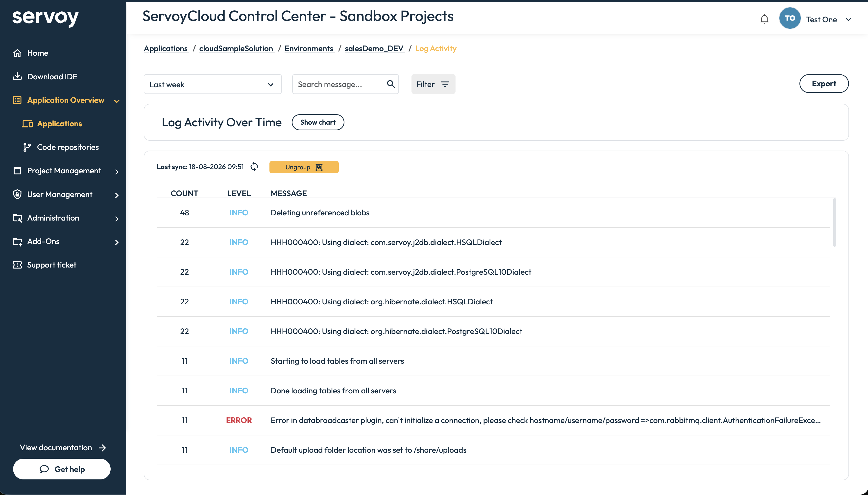Screen dimensions: 868x495
Task: Expand the Project Management chevron
Action: point(117,172)
